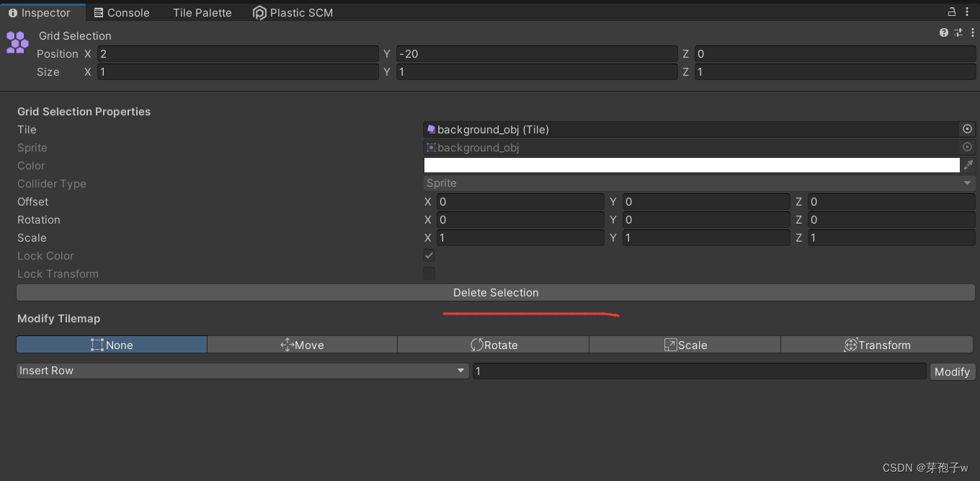This screenshot has height=481, width=980.
Task: Open the Tile object picker for background_obj
Action: click(966, 129)
